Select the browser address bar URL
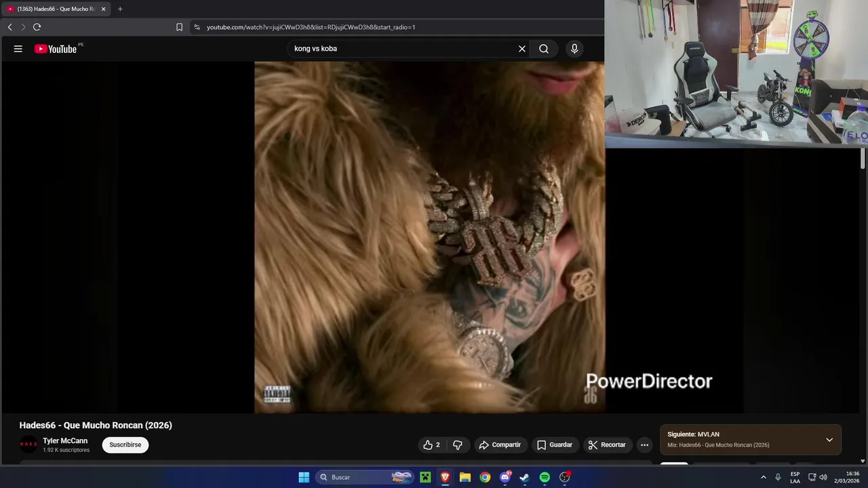Viewport: 868px width, 488px height. pyautogui.click(x=311, y=27)
